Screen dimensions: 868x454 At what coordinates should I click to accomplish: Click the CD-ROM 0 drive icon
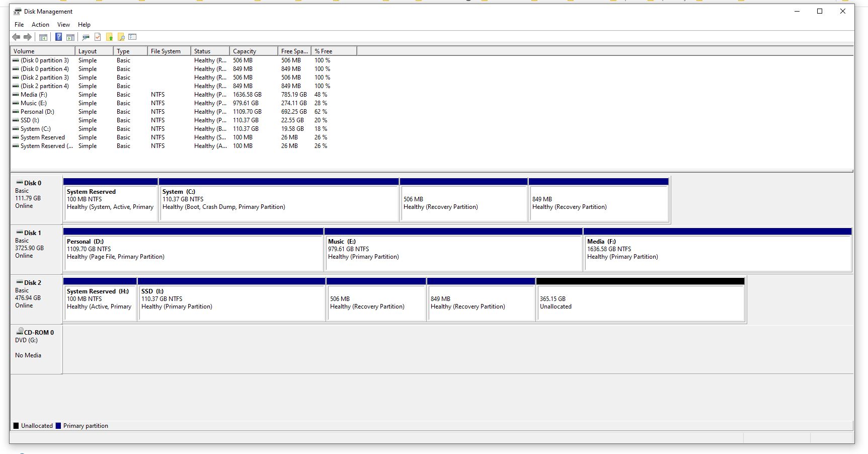tap(20, 331)
